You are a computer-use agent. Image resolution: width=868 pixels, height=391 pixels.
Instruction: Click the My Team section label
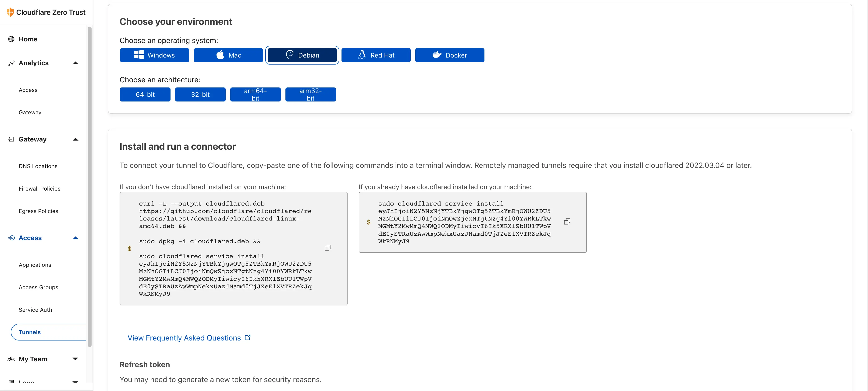pos(33,359)
